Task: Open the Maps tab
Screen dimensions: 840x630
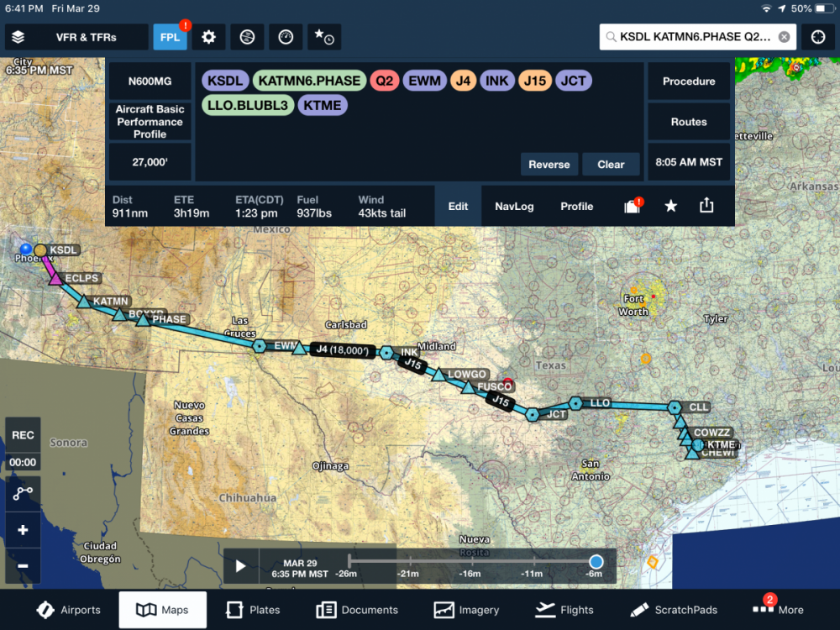Action: click(x=162, y=610)
